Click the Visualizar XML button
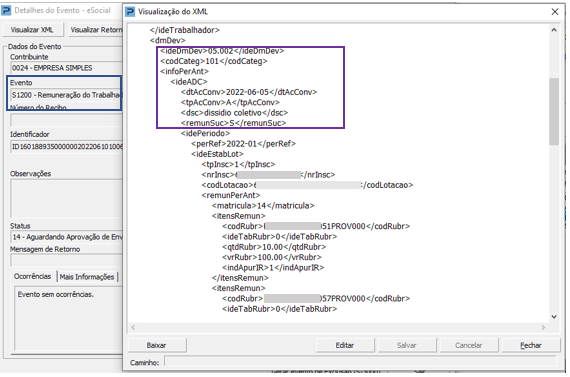Image resolution: width=570 pixels, height=377 pixels. (32, 30)
